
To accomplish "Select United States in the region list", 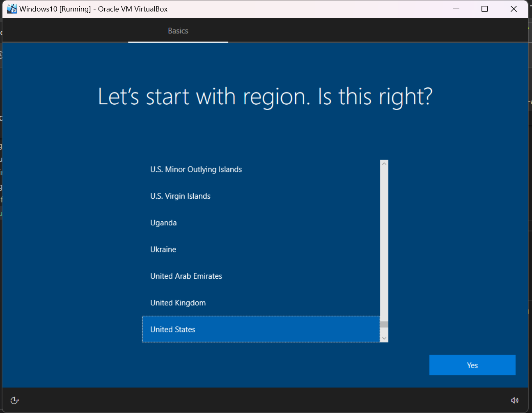I will [x=261, y=329].
